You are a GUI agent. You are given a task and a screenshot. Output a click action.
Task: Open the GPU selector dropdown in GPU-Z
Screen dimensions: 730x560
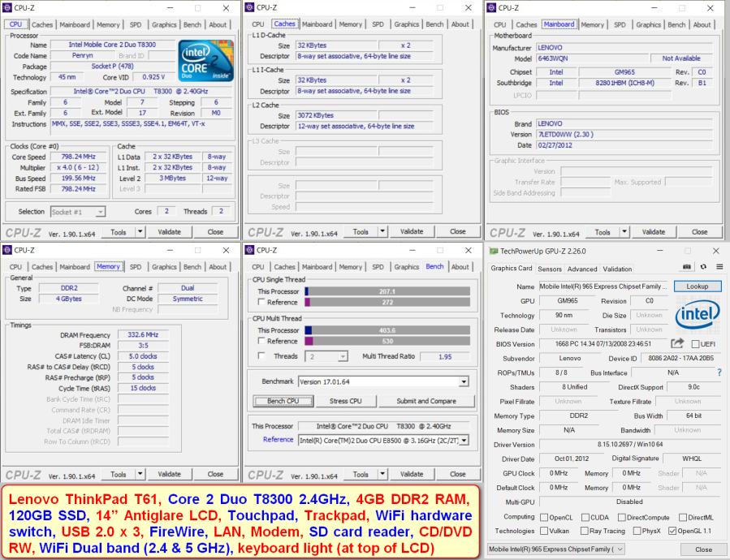click(x=556, y=549)
